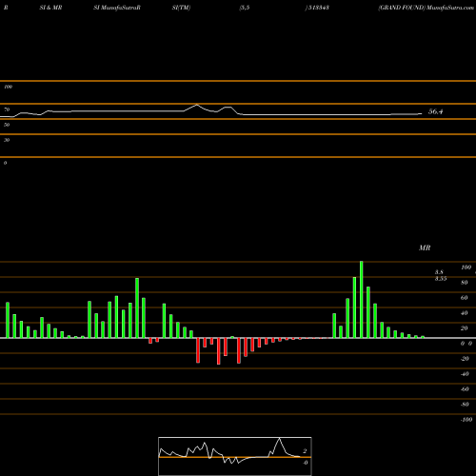The height and width of the screenshot is (476, 476).
Task: Click the tallest green MR histogram bar
Action: coord(362,300)
